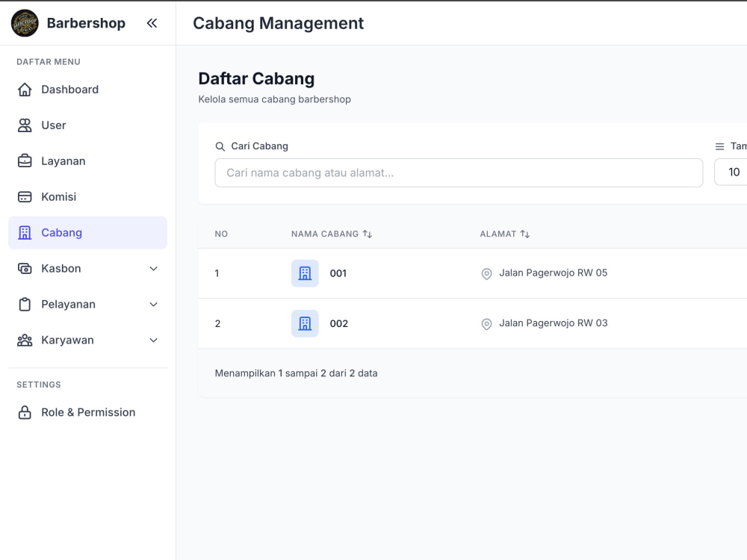
Task: Sort by Nama Cabang arrows icon
Action: [368, 234]
